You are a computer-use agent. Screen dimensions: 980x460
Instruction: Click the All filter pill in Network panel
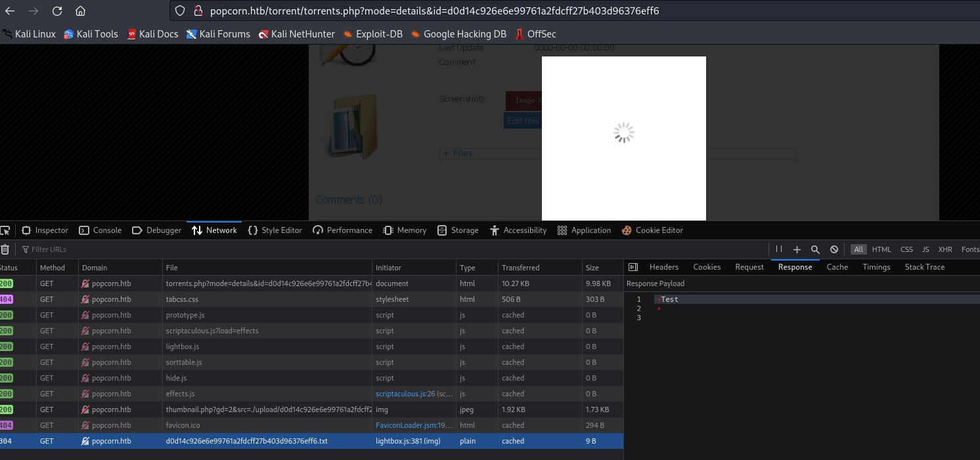[x=858, y=249]
